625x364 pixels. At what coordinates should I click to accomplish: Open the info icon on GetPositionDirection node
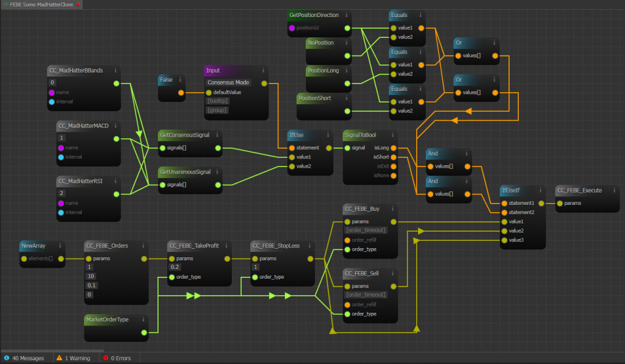[347, 15]
